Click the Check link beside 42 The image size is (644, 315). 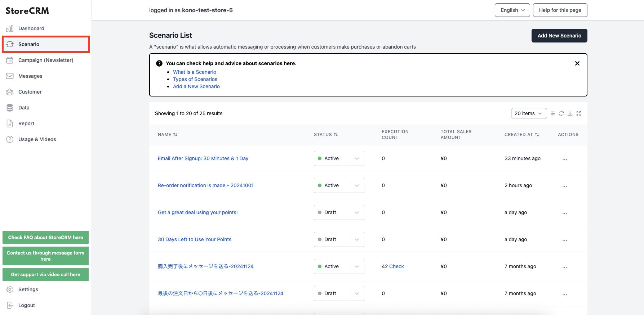pos(396,266)
